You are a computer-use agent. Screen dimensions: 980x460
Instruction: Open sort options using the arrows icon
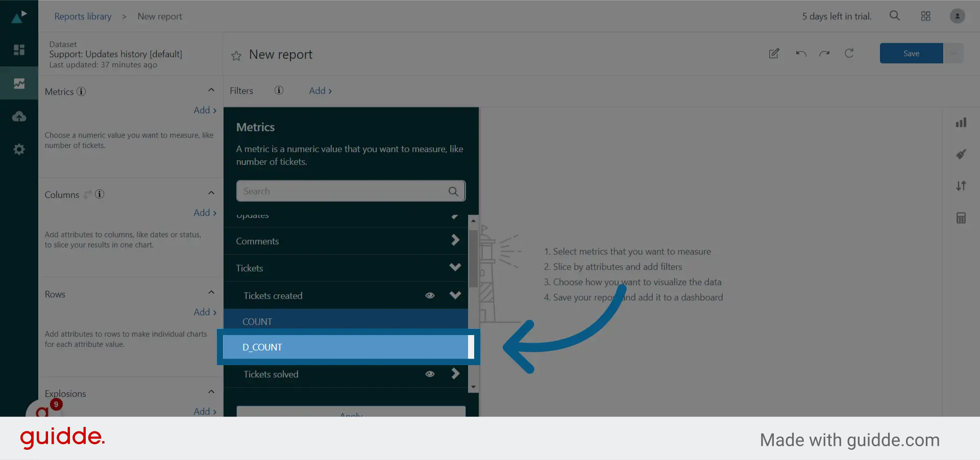pos(961,186)
